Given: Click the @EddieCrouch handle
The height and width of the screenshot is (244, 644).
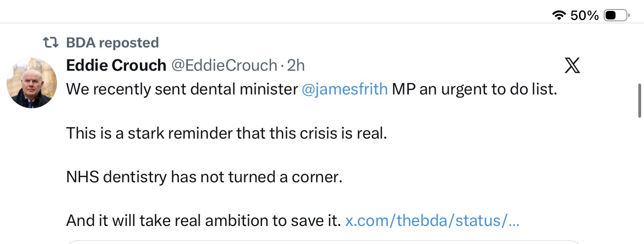Looking at the screenshot, I should [224, 65].
